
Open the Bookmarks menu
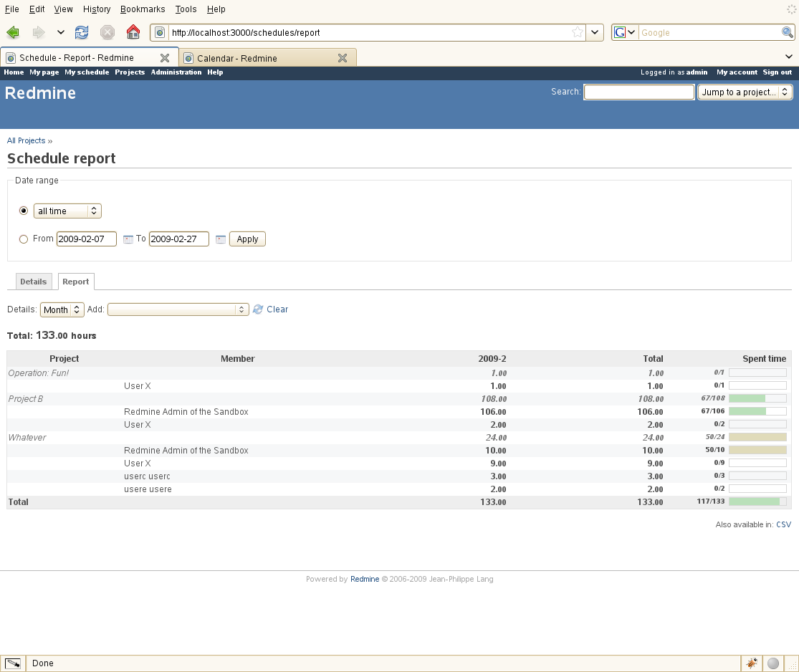tap(143, 9)
